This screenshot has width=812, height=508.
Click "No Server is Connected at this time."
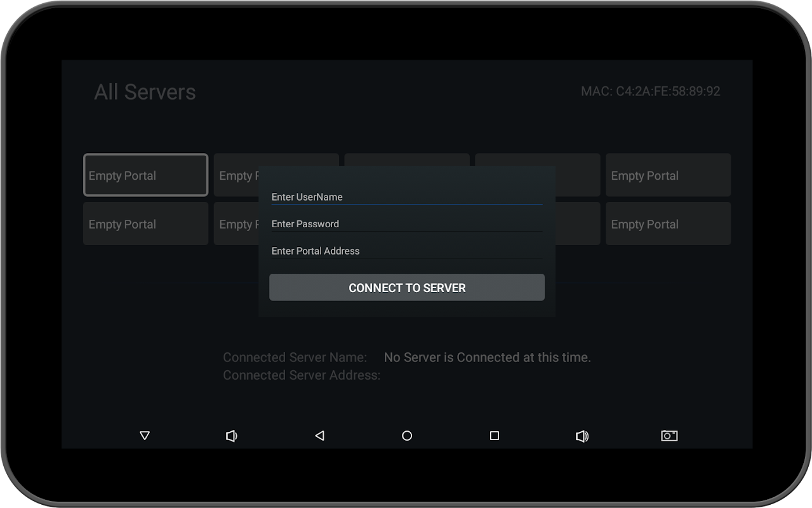pyautogui.click(x=488, y=358)
